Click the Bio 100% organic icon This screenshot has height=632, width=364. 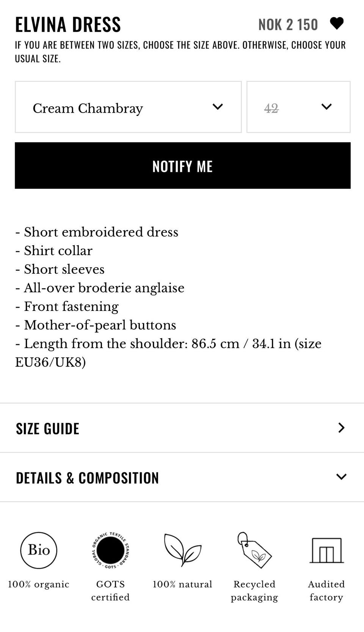pos(39,550)
